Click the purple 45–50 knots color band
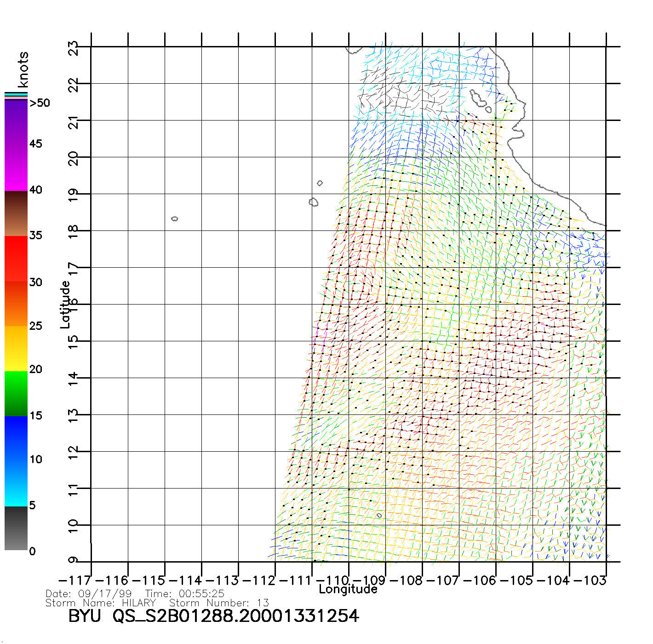This screenshot has width=653, height=644. (16, 122)
